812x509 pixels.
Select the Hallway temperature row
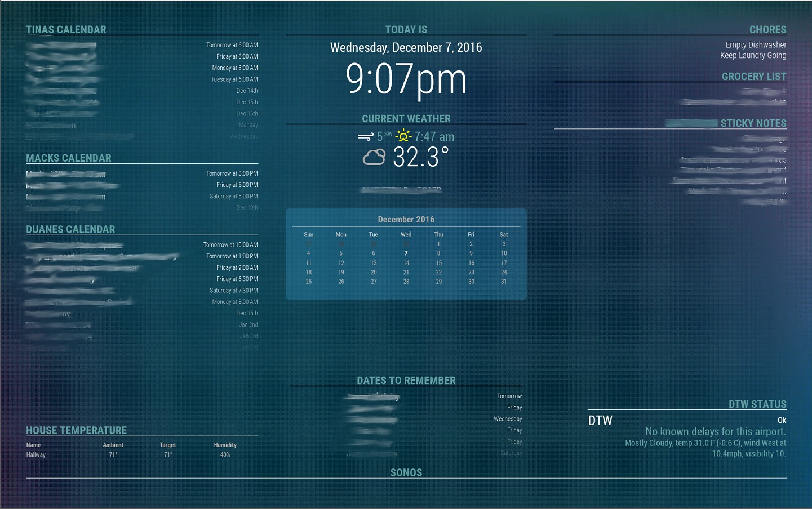point(36,455)
